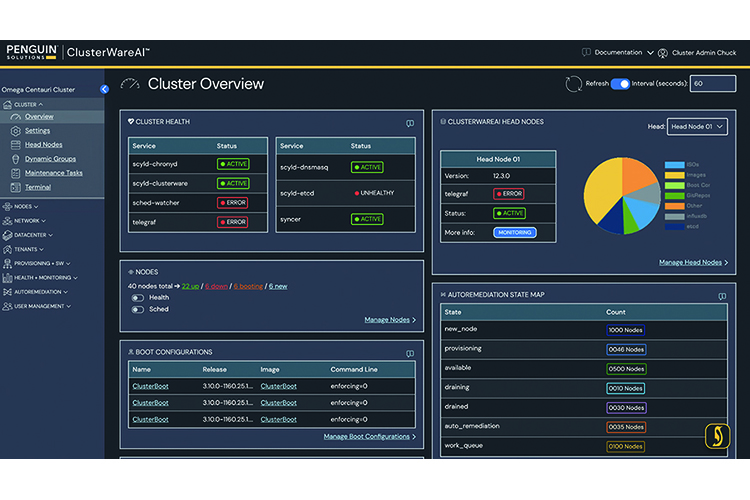Click the blue Monitoring button
The image size is (750, 500).
point(515,233)
